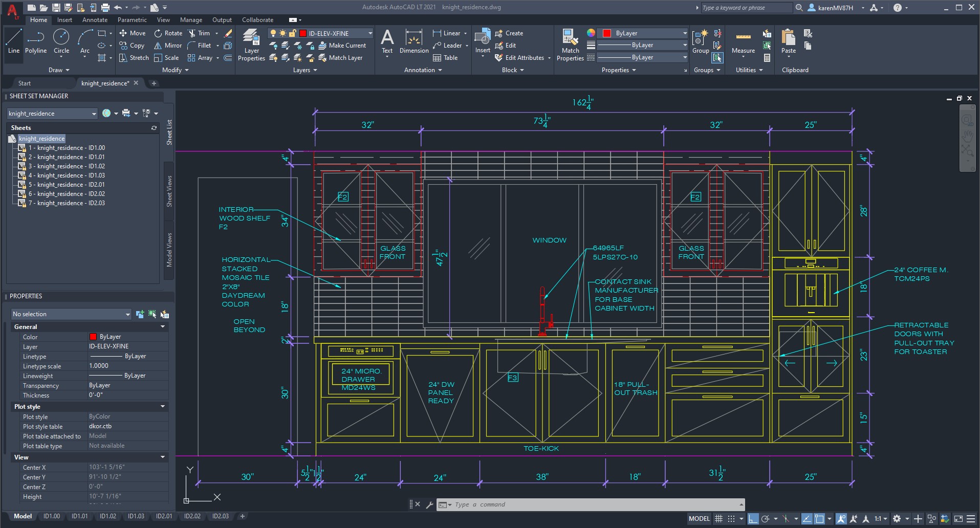Click the Text annotation tool
Screen dimensions: 980x528
tap(387, 42)
